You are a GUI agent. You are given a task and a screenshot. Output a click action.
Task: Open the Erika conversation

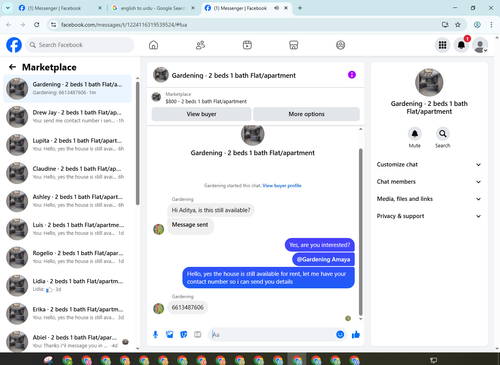coord(67,313)
